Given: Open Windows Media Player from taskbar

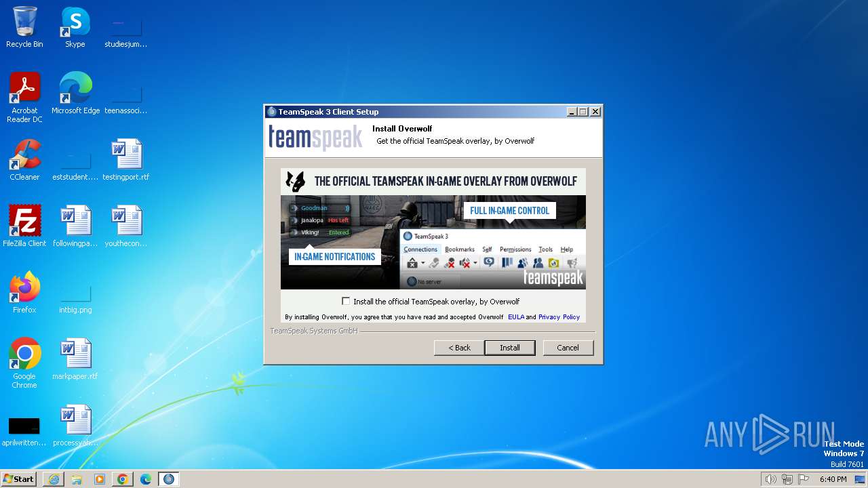Looking at the screenshot, I should [100, 479].
